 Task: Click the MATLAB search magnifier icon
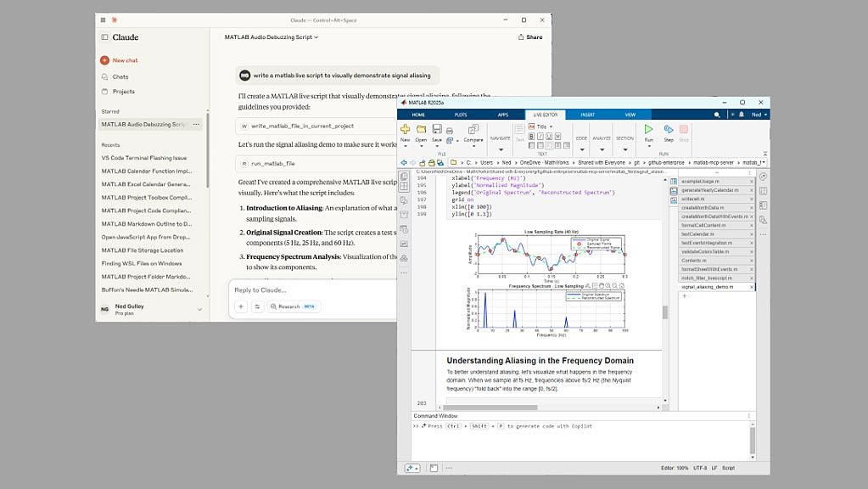pyautogui.click(x=717, y=115)
